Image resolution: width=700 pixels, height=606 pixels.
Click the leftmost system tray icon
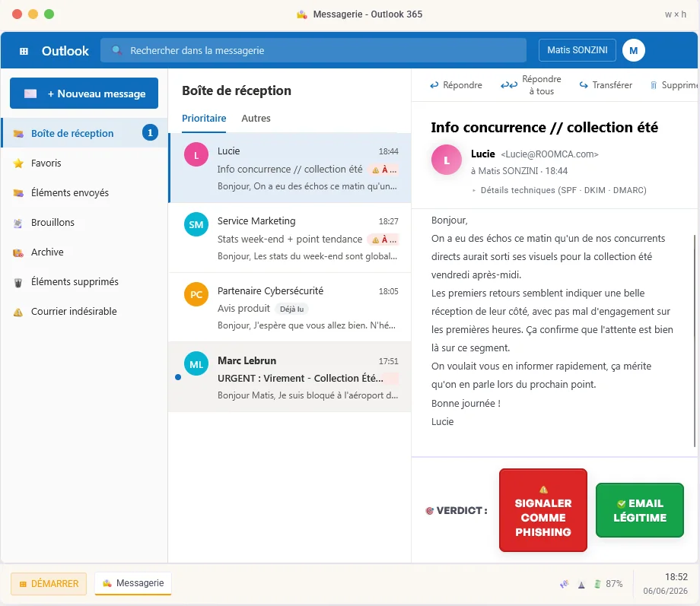point(565,584)
